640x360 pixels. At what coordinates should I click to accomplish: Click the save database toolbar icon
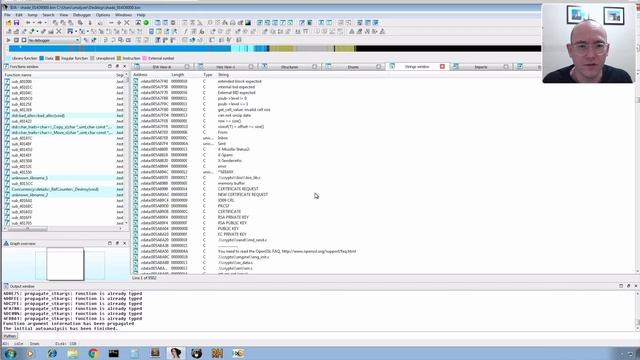click(16, 23)
